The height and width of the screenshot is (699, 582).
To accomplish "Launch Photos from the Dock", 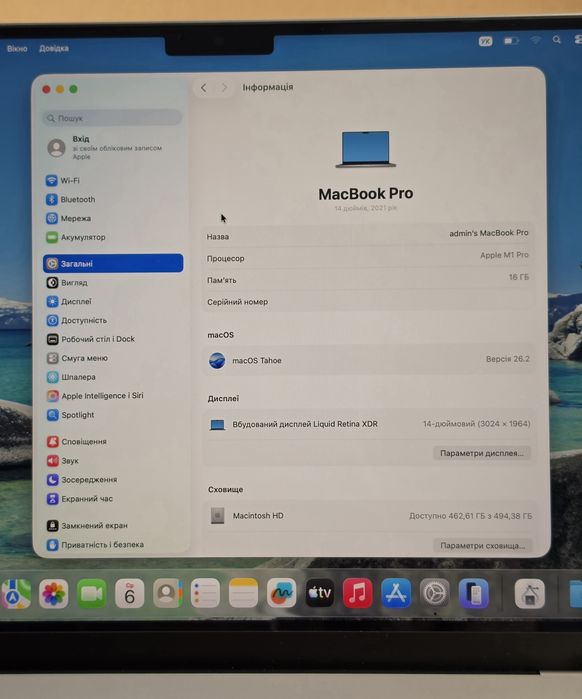I will coord(53,594).
